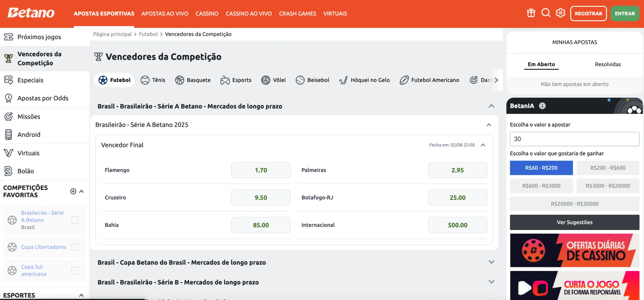Select the R$20000 - R$30000 winnings range

[x=575, y=204]
